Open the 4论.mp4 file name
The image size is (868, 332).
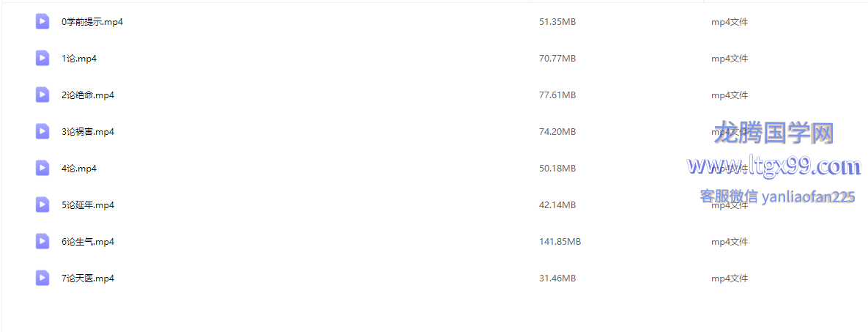[x=79, y=169]
